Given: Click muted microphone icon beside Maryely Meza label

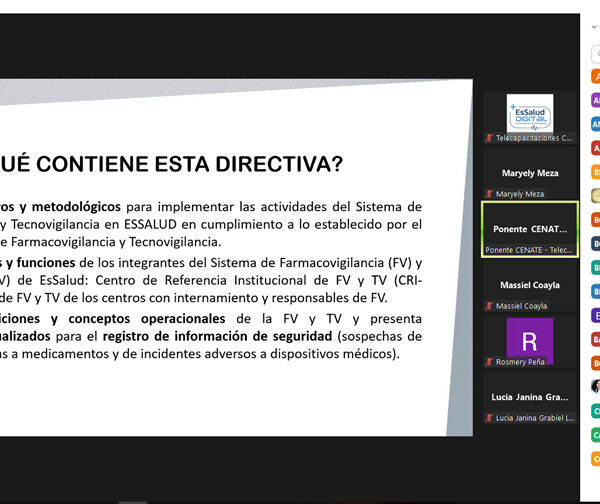Looking at the screenshot, I should [x=489, y=194].
